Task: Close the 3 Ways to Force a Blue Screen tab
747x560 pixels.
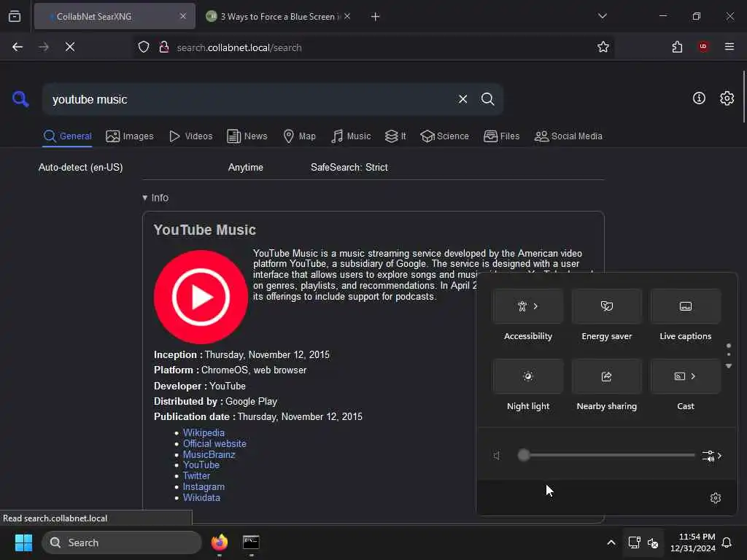Action: (347, 17)
